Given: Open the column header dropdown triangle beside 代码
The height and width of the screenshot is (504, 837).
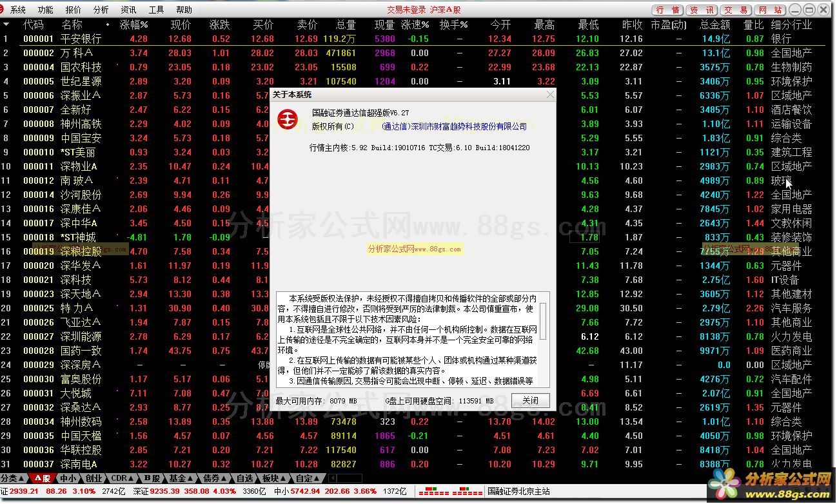Looking at the screenshot, I should click(6, 24).
